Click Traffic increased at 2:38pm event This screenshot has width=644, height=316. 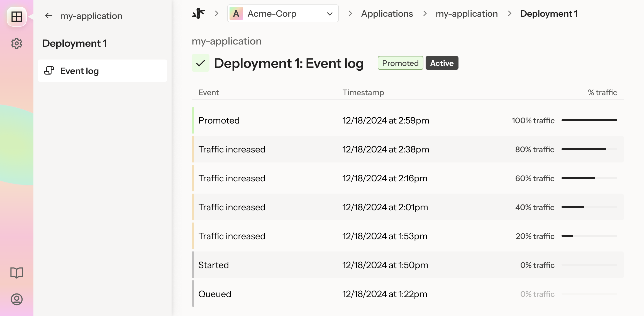[x=408, y=149]
